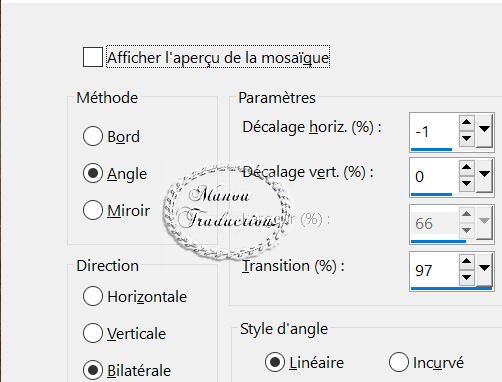Choose Verticale direction option
Viewport: 502px width, 382px height.
93,333
